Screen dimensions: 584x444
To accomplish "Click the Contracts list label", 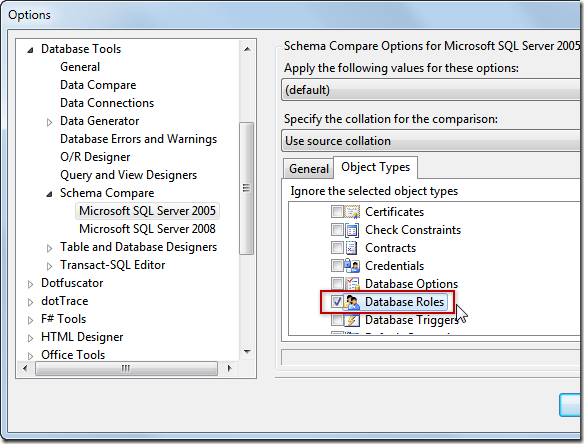I will click(x=390, y=248).
